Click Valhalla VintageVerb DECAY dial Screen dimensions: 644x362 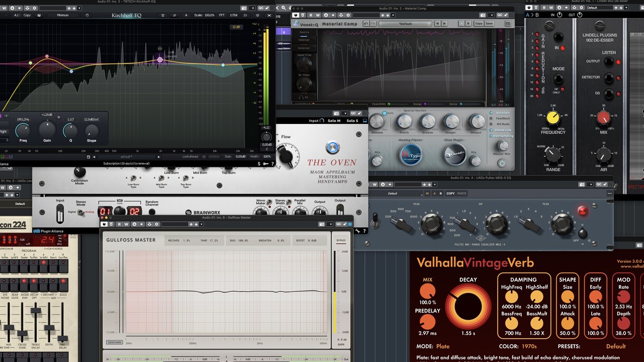[468, 307]
